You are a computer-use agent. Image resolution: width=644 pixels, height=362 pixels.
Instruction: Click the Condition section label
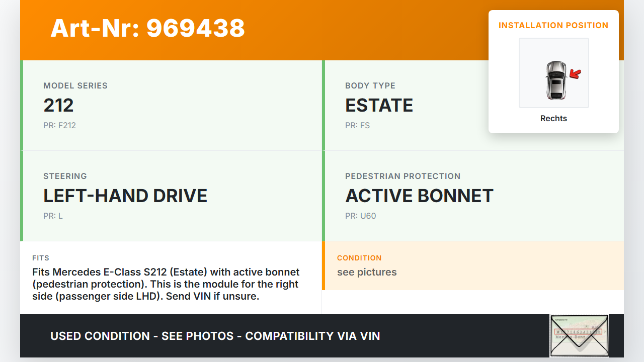359,258
